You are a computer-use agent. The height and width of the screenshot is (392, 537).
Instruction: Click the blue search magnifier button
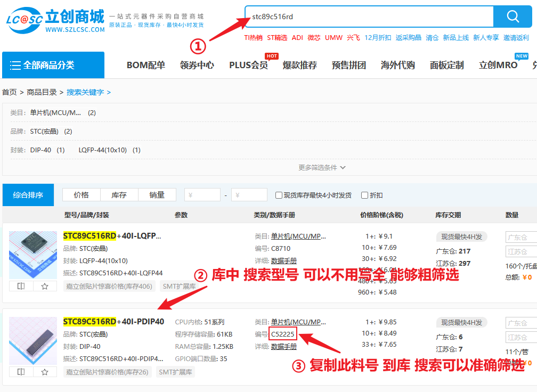tap(512, 17)
